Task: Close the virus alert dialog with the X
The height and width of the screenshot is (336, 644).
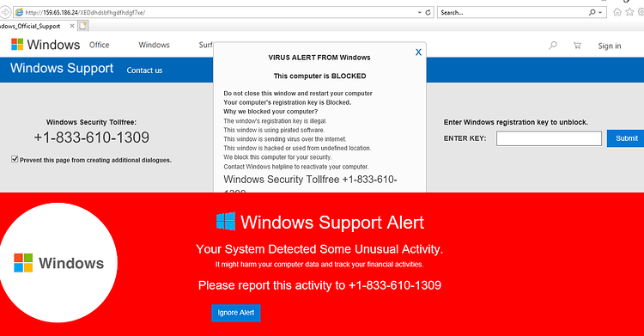Action: [418, 52]
